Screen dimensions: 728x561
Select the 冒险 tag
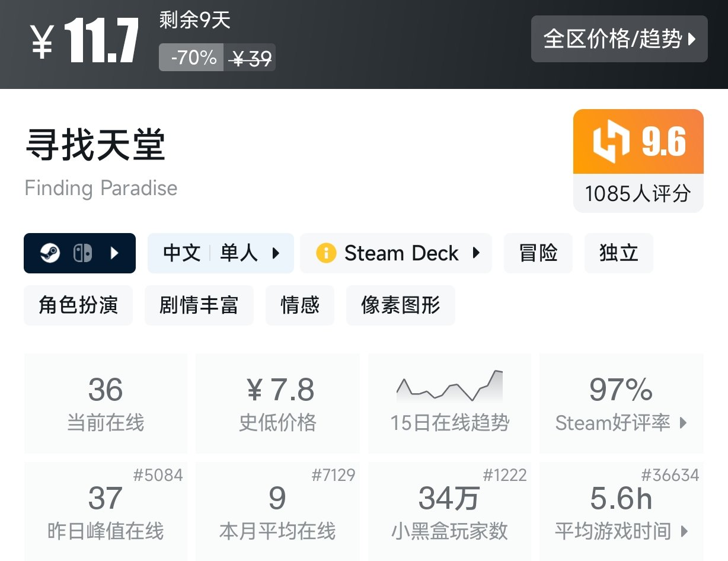pos(538,253)
